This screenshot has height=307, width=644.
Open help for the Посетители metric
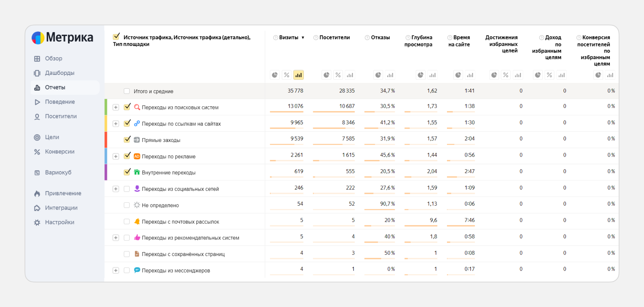[316, 38]
